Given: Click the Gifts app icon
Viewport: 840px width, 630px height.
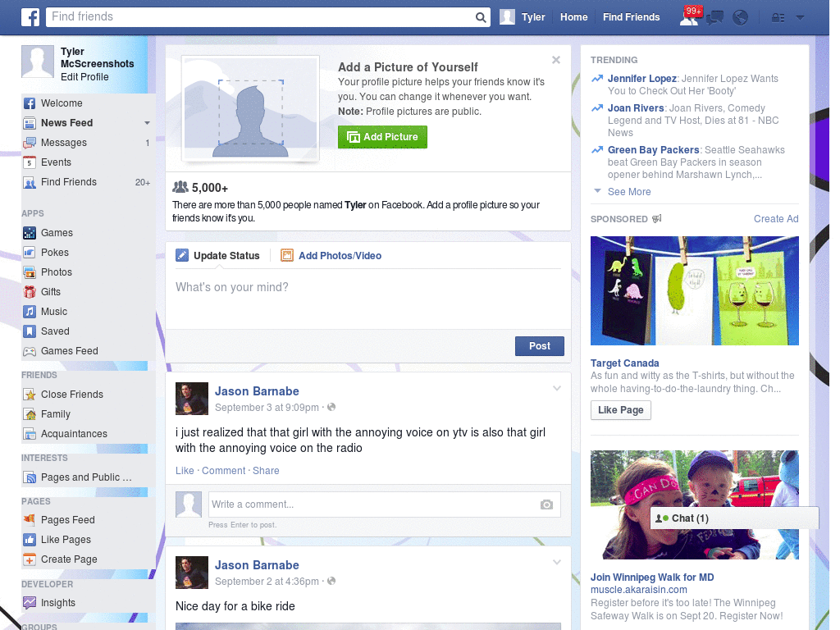Looking at the screenshot, I should [x=30, y=292].
